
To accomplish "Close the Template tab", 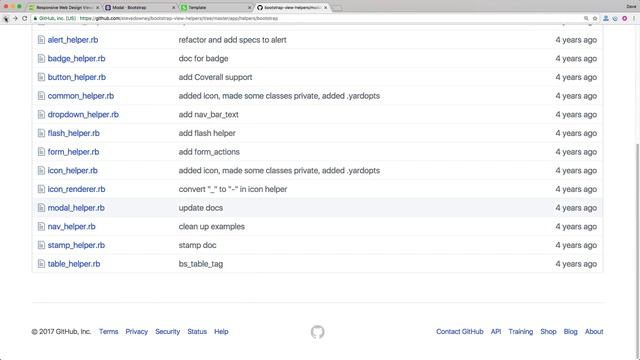I will click(x=249, y=7).
